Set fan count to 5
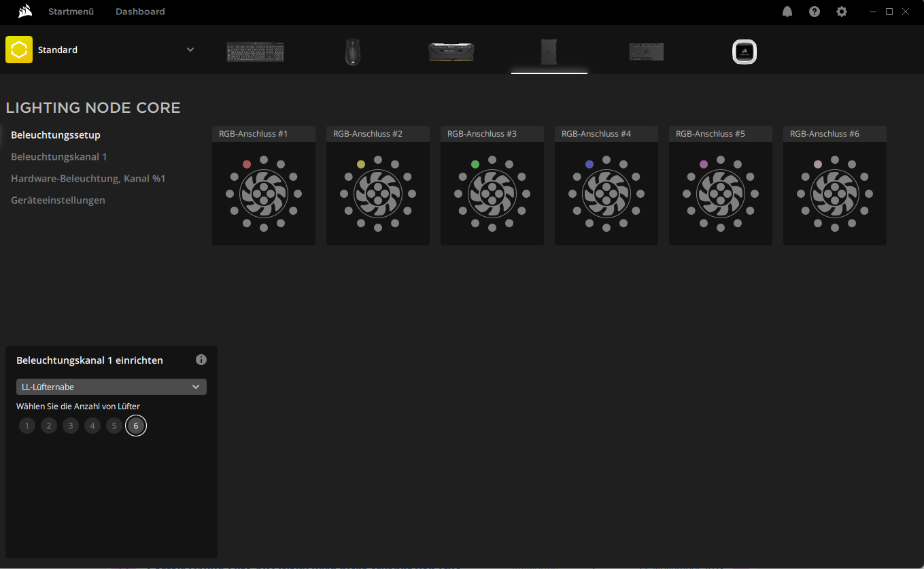The width and height of the screenshot is (924, 569). [114, 426]
